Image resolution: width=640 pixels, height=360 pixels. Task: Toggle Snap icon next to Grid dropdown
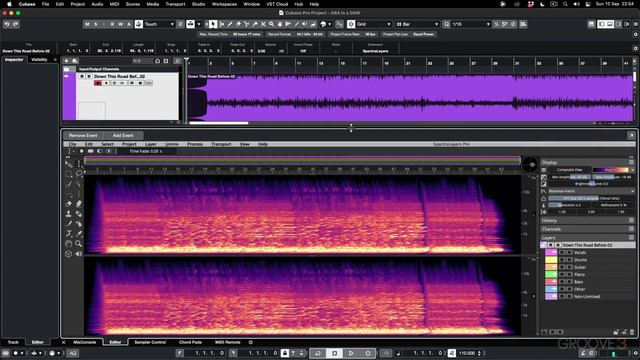click(351, 24)
